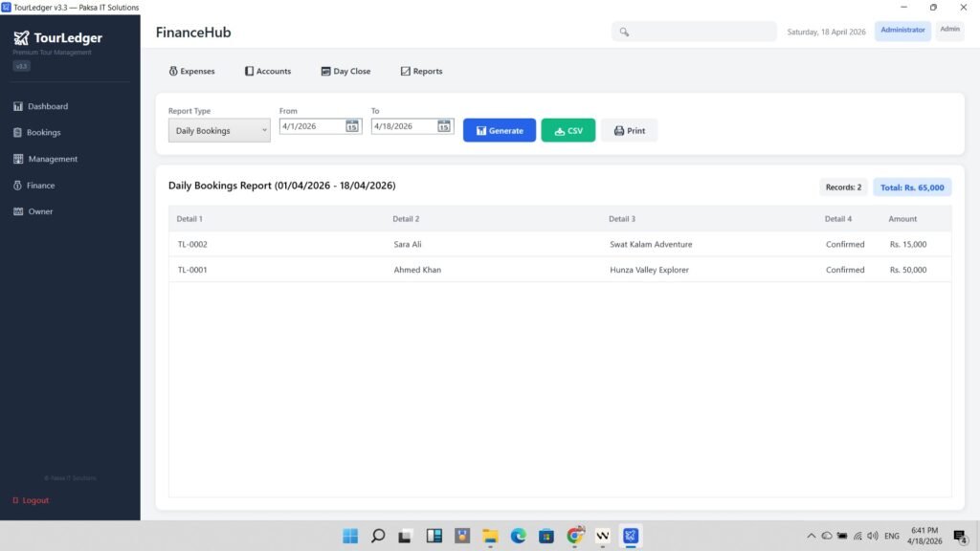
Task: Launch Excel from the taskbar
Action: [x=630, y=537]
